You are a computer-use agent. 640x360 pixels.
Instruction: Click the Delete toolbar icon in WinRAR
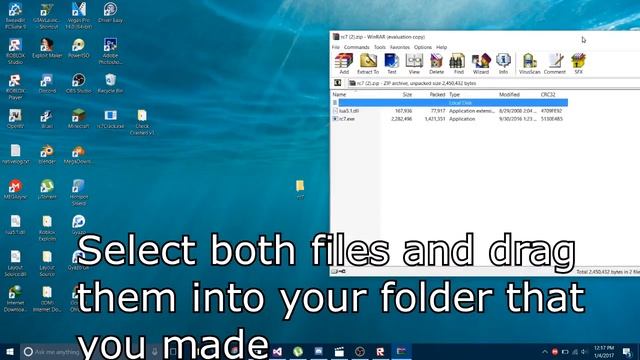[x=436, y=64]
